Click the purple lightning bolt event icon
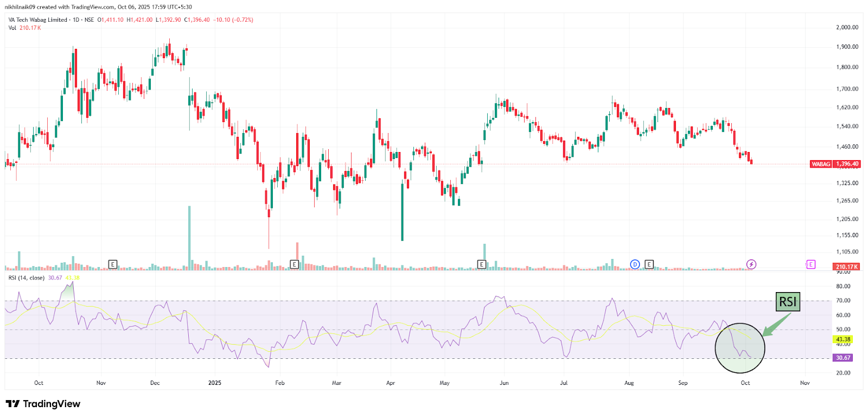 (751, 264)
